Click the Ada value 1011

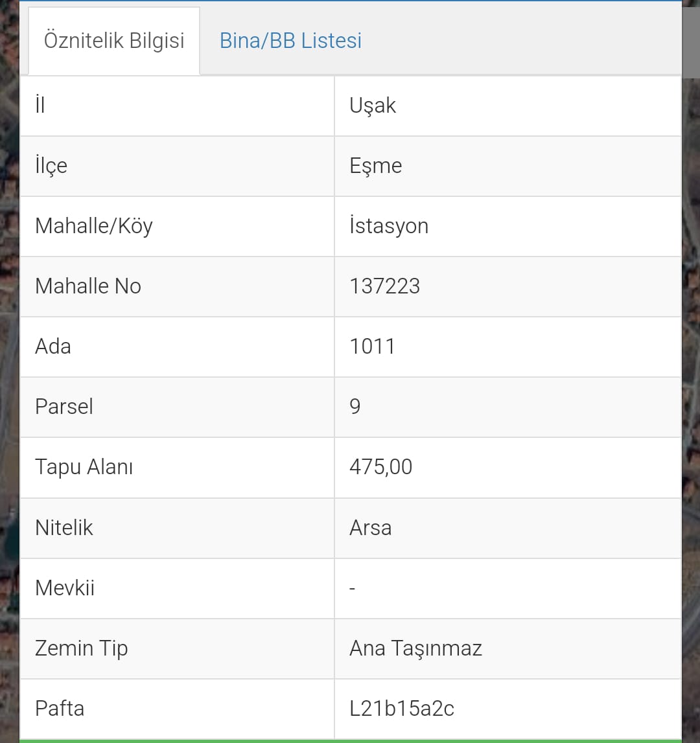(x=373, y=347)
